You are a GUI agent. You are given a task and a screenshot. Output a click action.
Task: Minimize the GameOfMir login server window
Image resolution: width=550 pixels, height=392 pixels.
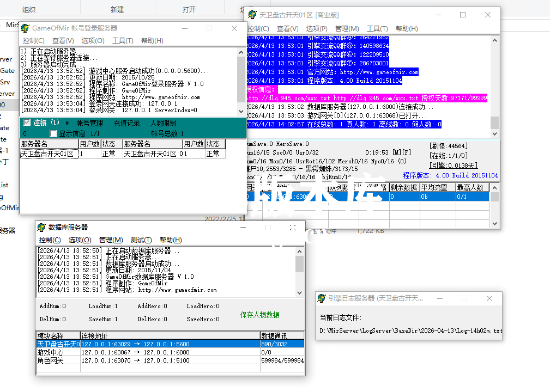pos(185,28)
